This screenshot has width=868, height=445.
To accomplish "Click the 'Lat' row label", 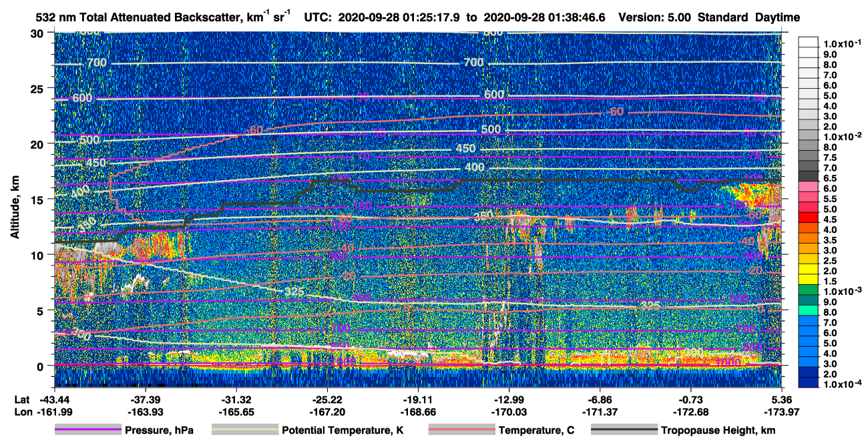I will point(22,399).
